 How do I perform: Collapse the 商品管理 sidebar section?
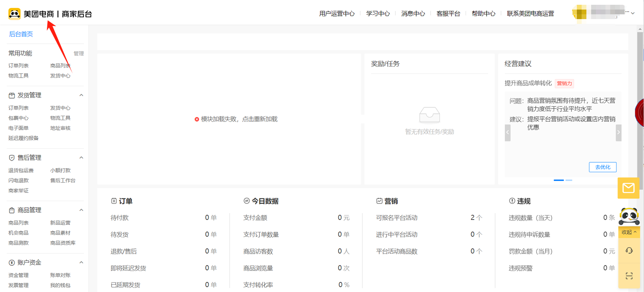(x=81, y=210)
